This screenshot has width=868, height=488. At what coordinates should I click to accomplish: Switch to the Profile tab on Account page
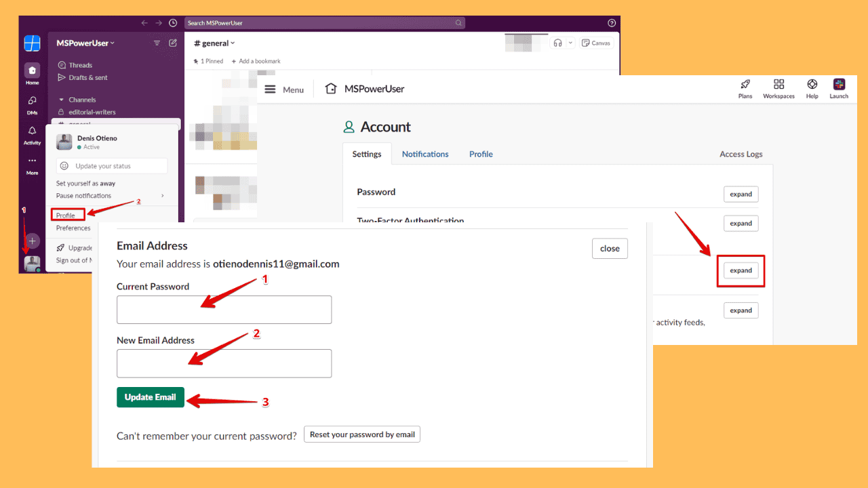coord(481,154)
